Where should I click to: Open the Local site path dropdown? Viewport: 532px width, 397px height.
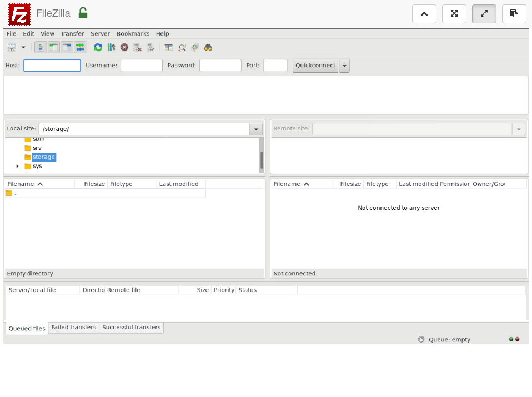256,129
